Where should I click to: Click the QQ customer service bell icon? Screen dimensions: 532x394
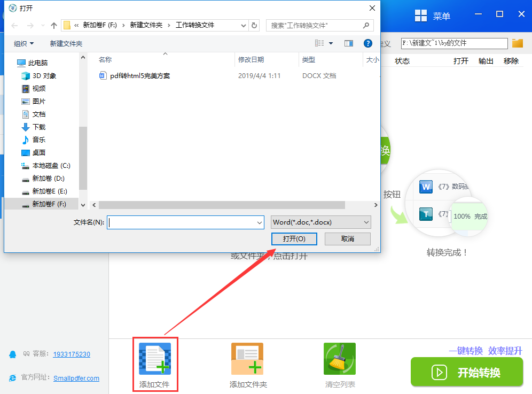click(13, 354)
